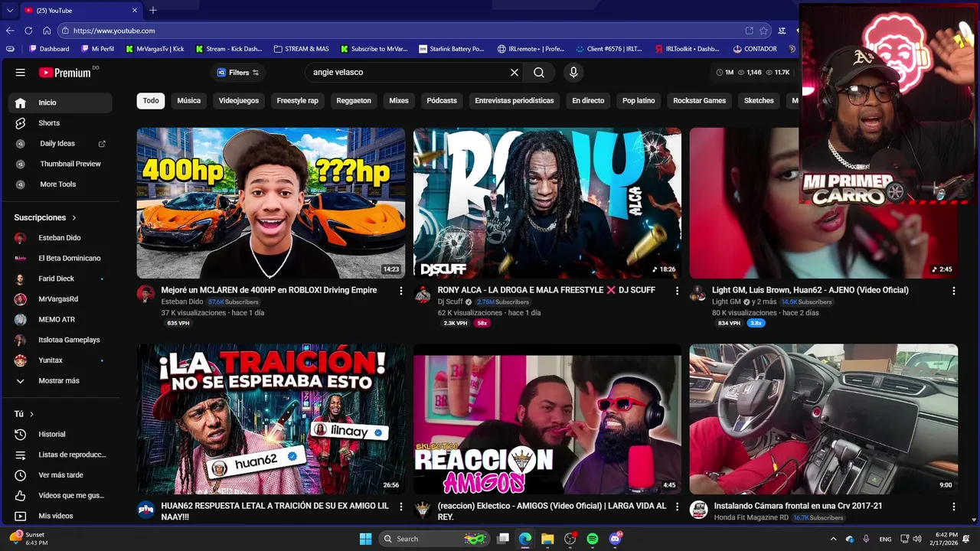
Task: Open El Beta Dominicano subscription
Action: pos(60,259)
